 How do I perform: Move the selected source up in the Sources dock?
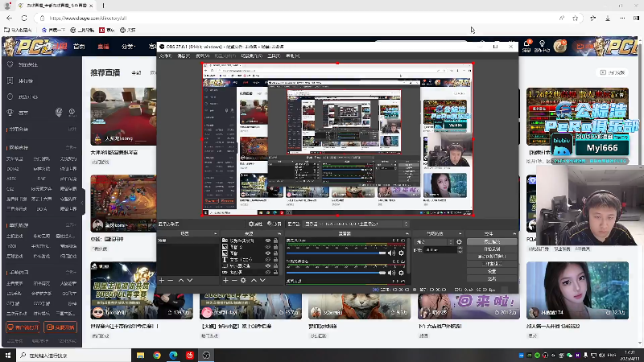pyautogui.click(x=254, y=280)
